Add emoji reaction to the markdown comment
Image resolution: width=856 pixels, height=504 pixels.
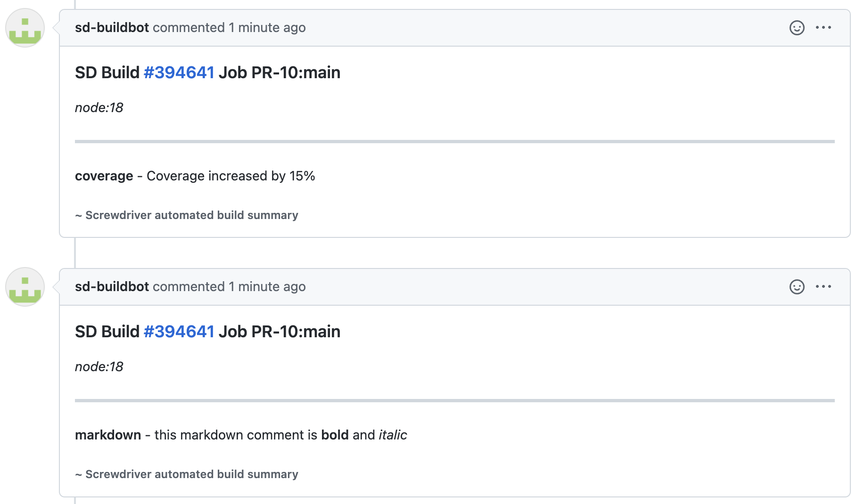[797, 287]
